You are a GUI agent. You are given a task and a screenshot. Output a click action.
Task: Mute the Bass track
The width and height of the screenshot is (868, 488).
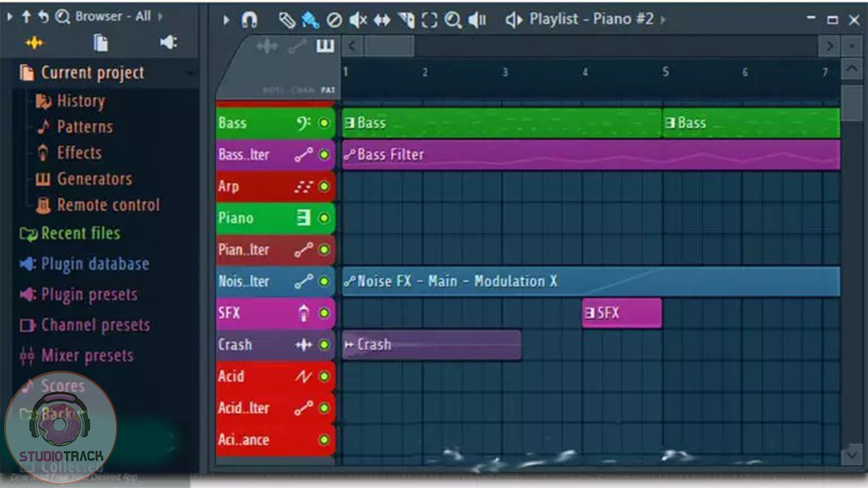(323, 123)
